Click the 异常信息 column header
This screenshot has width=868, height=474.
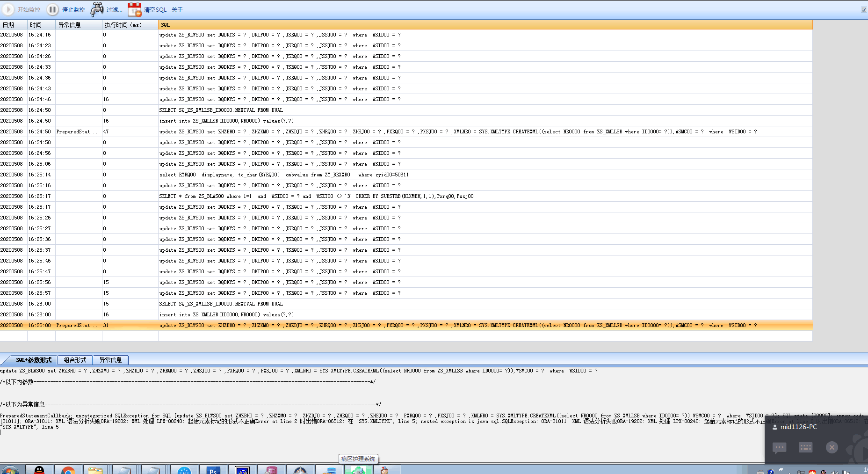pyautogui.click(x=79, y=25)
